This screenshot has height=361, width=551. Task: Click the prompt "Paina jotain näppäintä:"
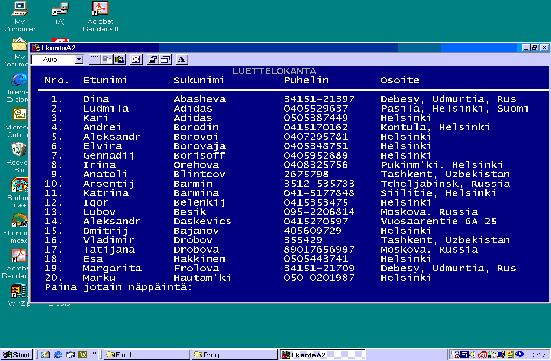pyautogui.click(x=118, y=287)
